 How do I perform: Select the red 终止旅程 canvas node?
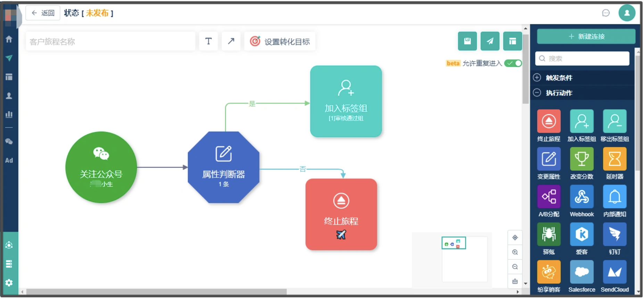tap(341, 215)
